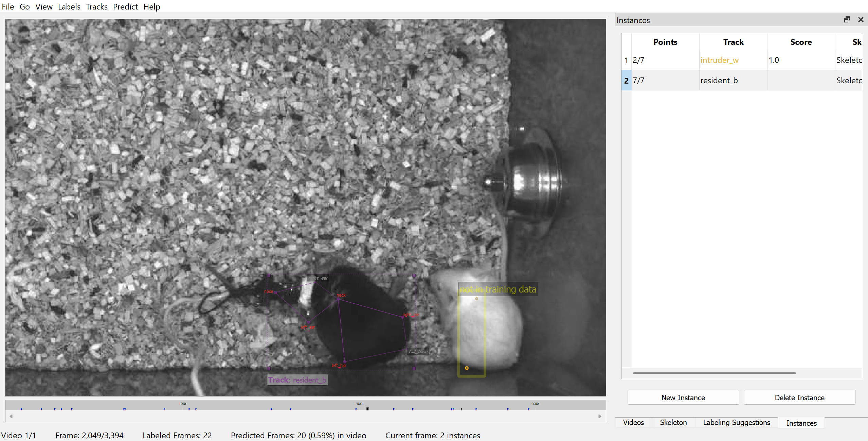Switch to the Skeleton tab
This screenshot has height=441, width=868.
pyautogui.click(x=673, y=422)
